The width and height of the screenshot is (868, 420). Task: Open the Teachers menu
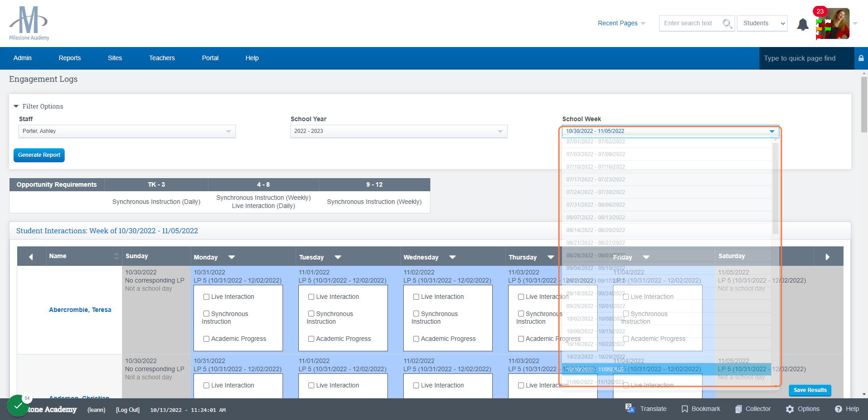162,58
